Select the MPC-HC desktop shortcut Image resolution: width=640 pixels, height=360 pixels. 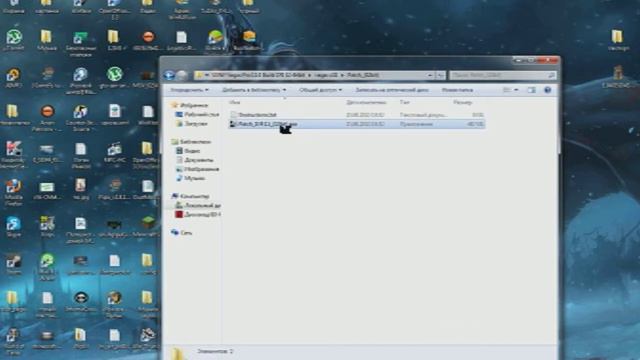click(114, 153)
